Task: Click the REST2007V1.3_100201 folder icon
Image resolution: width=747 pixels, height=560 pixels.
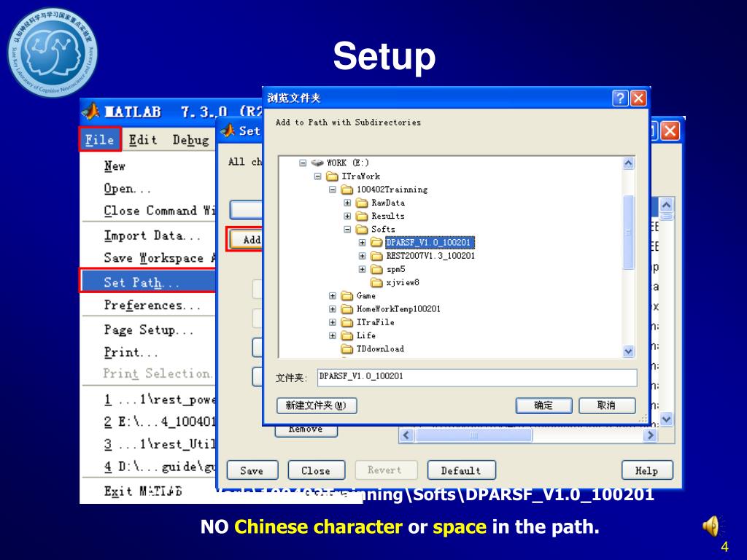Action: tap(377, 256)
